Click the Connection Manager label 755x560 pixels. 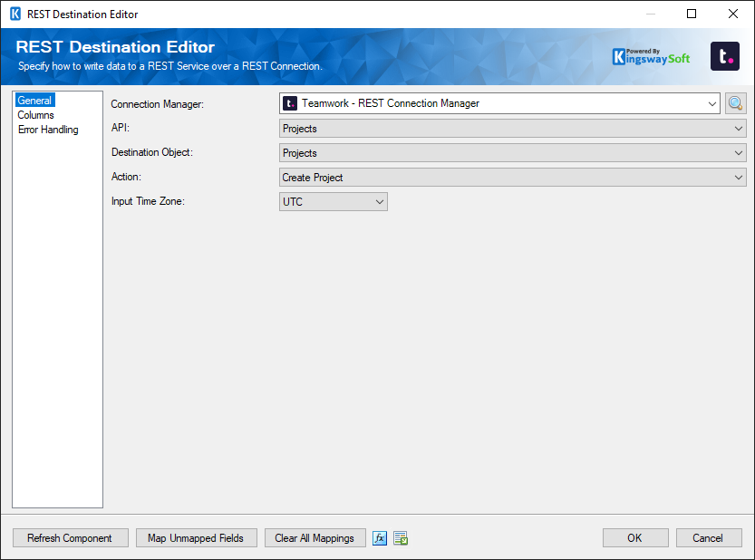point(158,104)
